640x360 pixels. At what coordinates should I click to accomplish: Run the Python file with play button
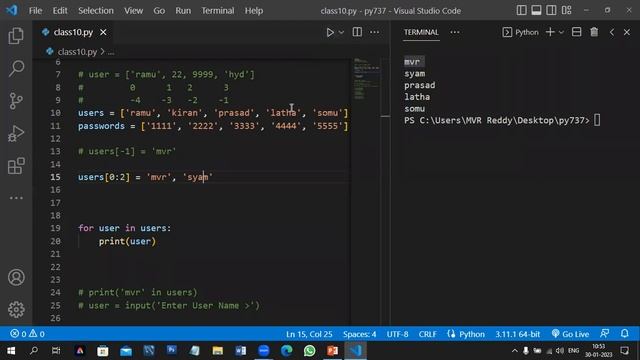(330, 32)
